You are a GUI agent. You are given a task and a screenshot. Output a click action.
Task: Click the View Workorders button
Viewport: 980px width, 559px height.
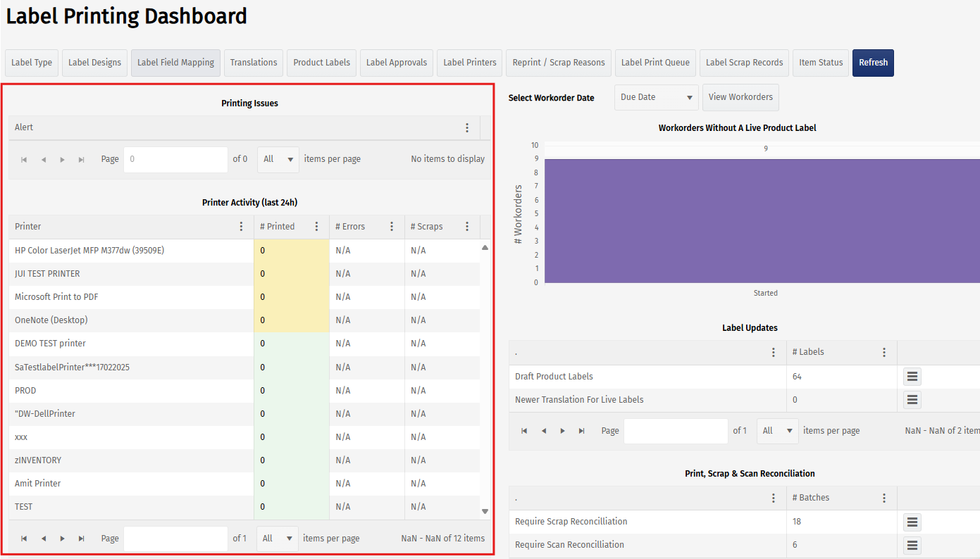(x=740, y=98)
